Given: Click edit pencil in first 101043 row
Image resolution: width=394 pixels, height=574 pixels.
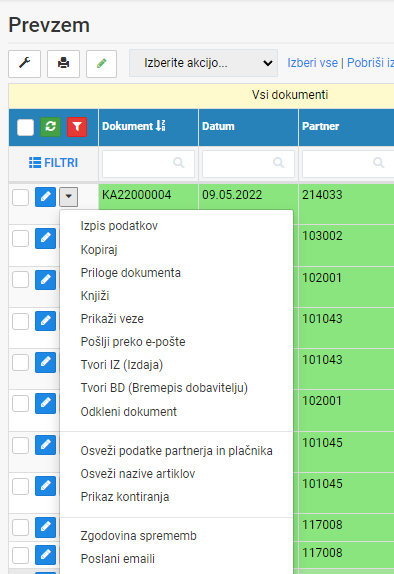Looking at the screenshot, I should point(45,321).
